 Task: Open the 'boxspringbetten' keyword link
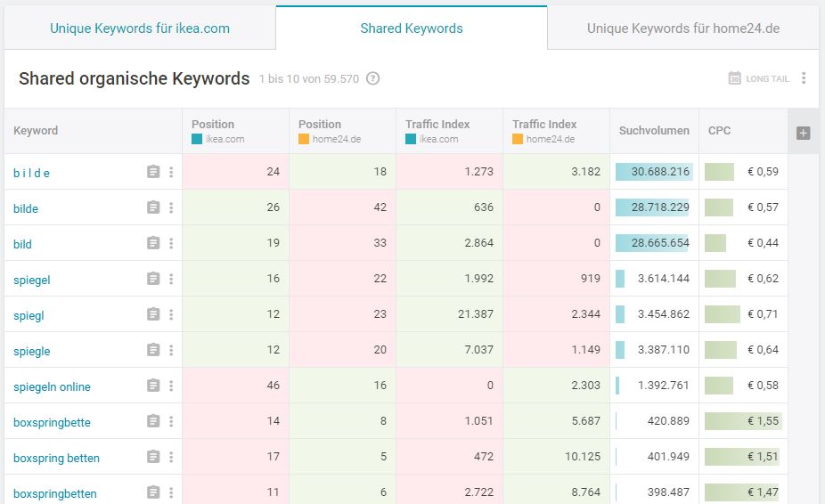pyautogui.click(x=55, y=494)
